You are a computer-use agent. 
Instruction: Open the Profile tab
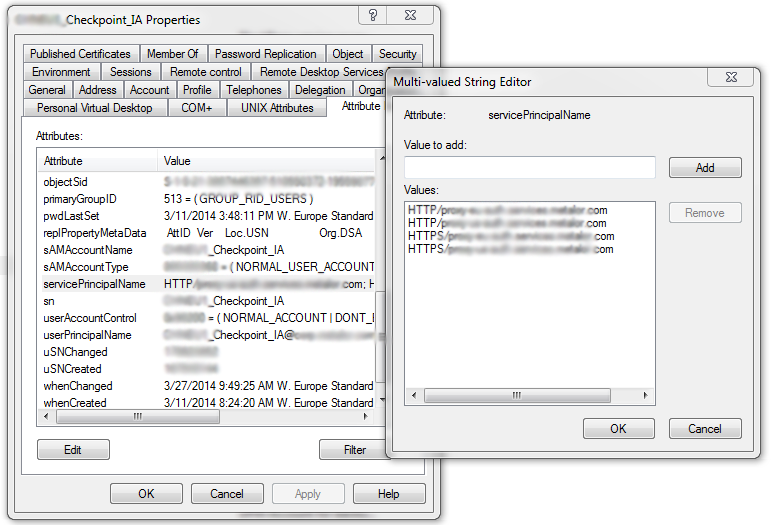coord(197,90)
